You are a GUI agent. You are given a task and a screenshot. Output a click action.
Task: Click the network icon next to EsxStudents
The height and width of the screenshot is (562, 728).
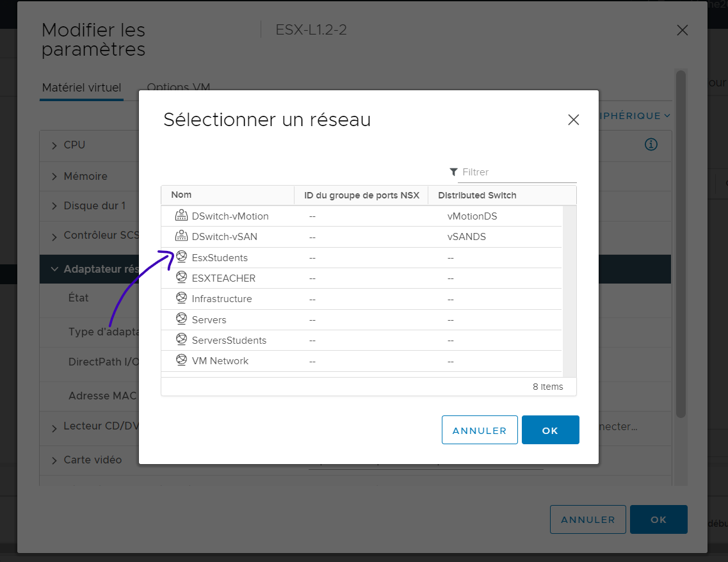(x=182, y=257)
